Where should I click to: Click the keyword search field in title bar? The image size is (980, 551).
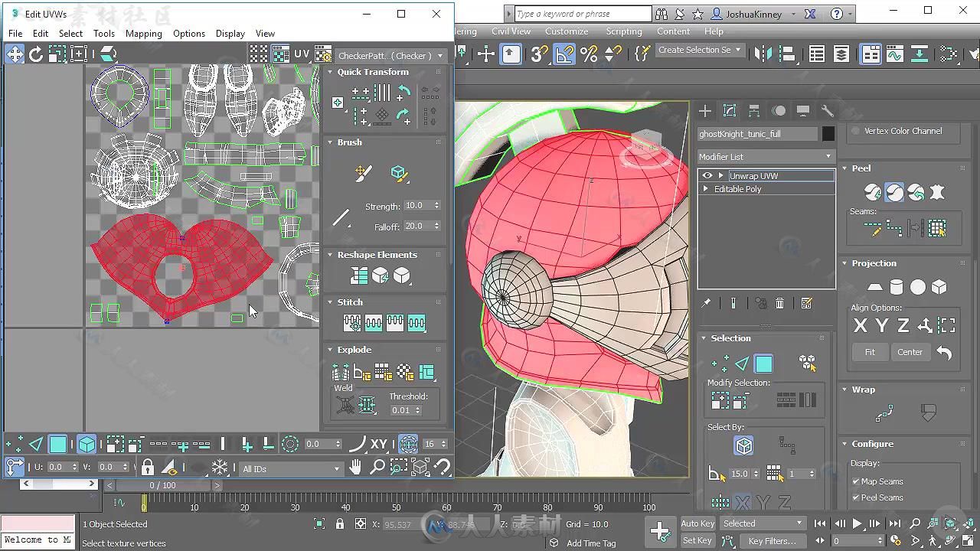pyautogui.click(x=583, y=14)
